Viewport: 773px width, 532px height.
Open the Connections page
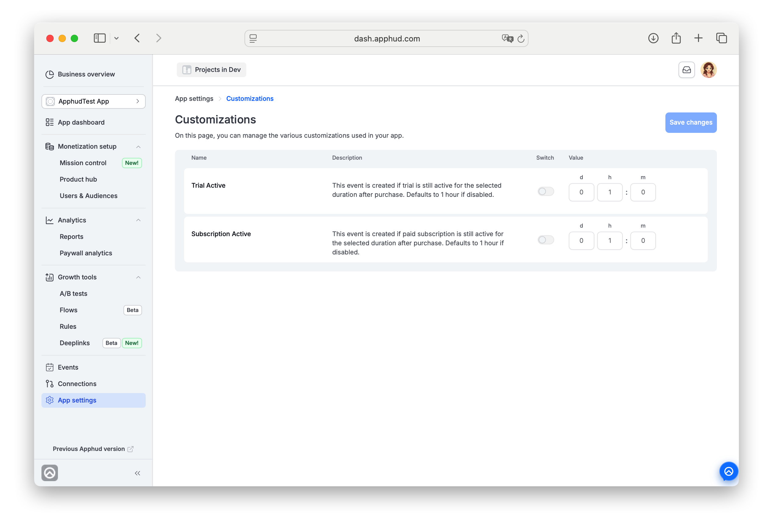[77, 384]
